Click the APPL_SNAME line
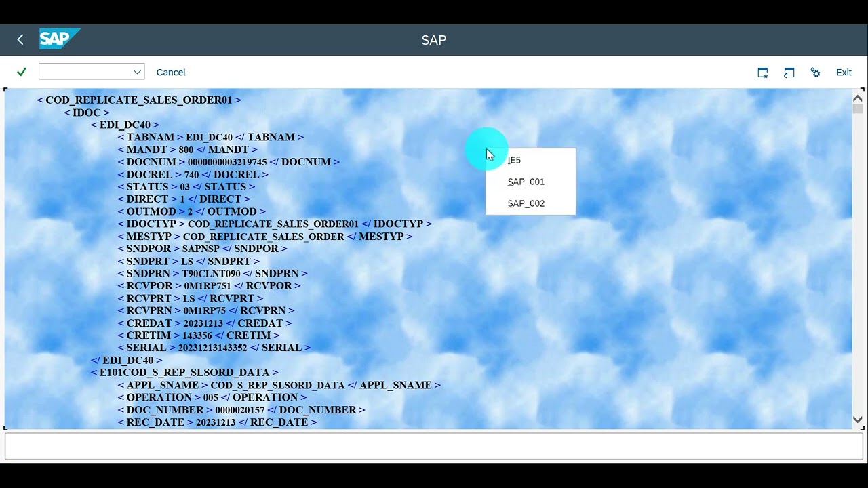The image size is (868, 488). 279,385
